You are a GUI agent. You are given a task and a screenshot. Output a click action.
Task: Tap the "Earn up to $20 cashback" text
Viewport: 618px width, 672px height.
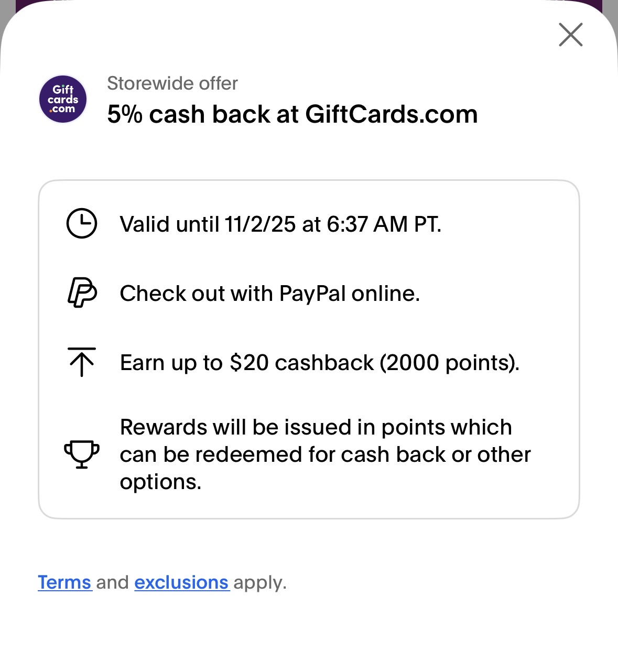pos(246,363)
